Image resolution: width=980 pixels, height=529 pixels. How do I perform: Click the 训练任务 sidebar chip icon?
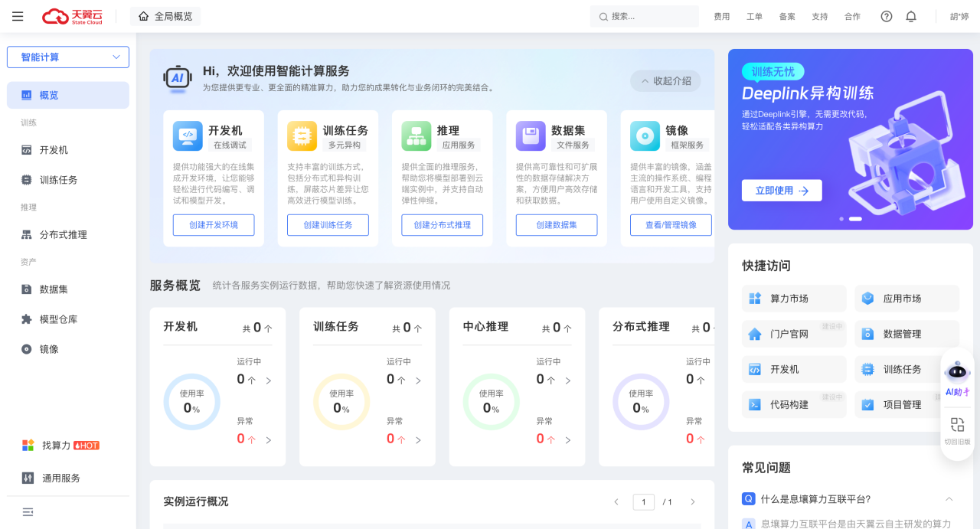click(27, 180)
